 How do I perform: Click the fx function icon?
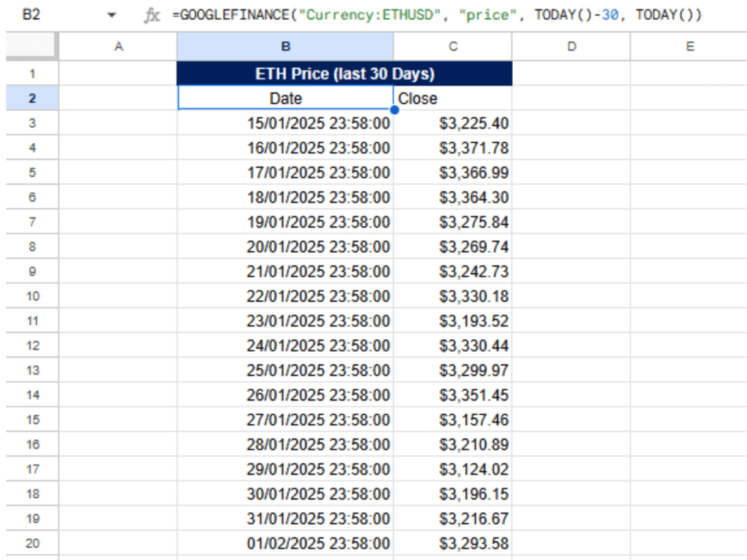click(152, 15)
